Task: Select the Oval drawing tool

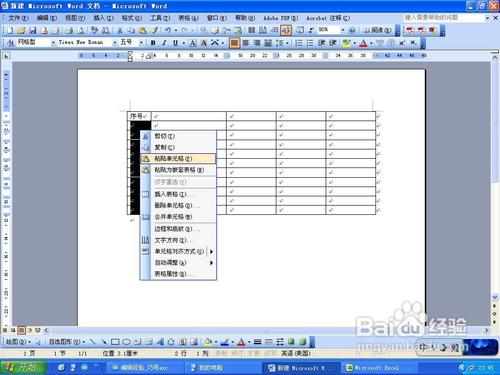Action: click(126, 342)
